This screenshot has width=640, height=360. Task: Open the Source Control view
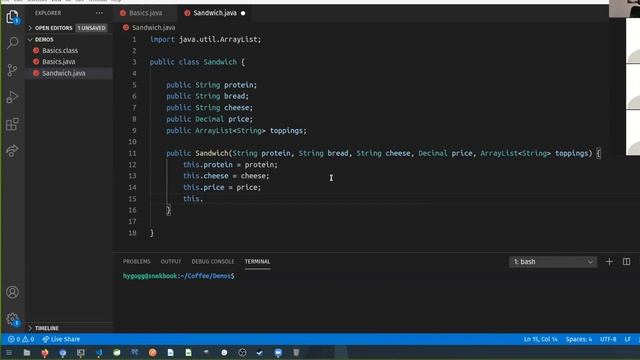tap(13, 70)
